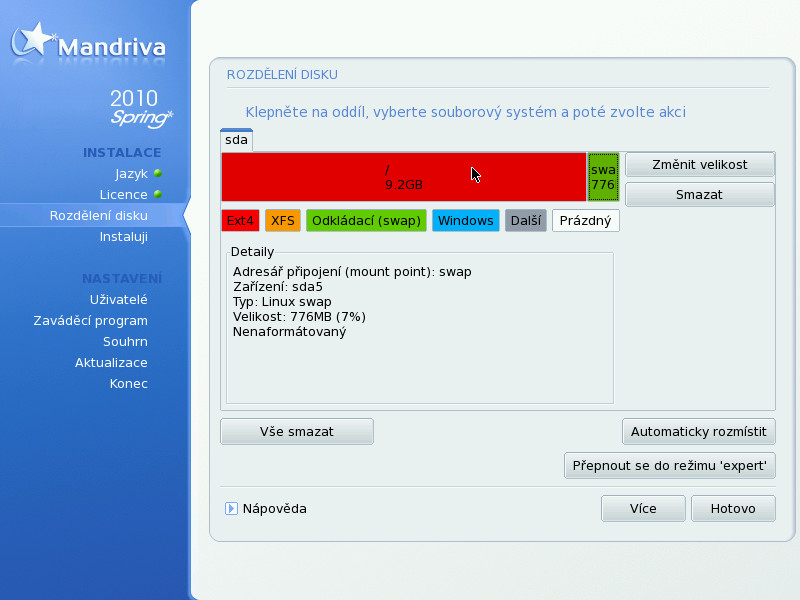The width and height of the screenshot is (800, 600).
Task: Click the green dot beside Licence
Action: click(x=157, y=194)
